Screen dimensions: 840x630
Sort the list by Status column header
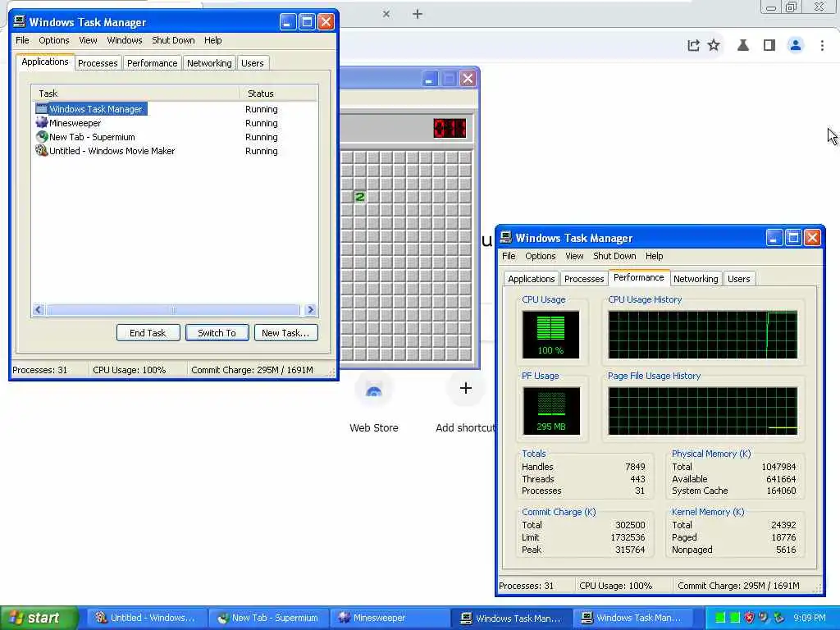click(279, 94)
